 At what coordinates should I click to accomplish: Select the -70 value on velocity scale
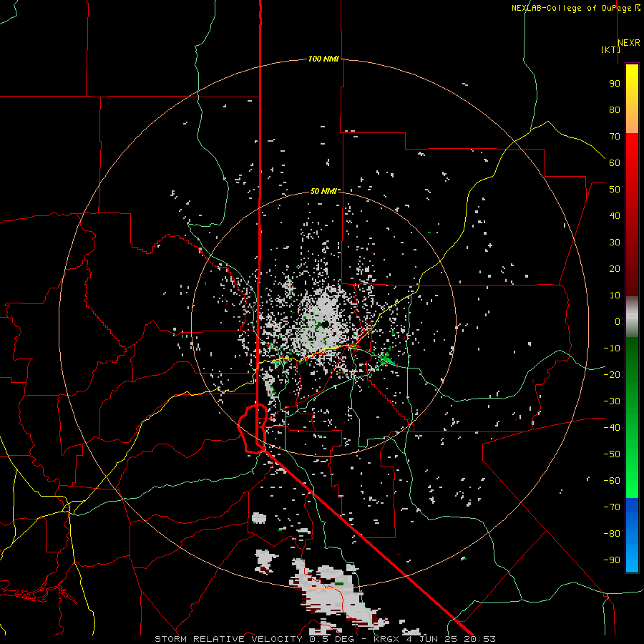click(x=612, y=507)
